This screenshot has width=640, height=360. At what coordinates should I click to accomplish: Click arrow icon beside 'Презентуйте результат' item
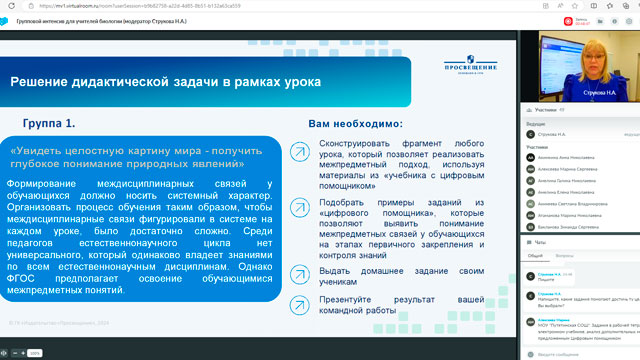(300, 305)
